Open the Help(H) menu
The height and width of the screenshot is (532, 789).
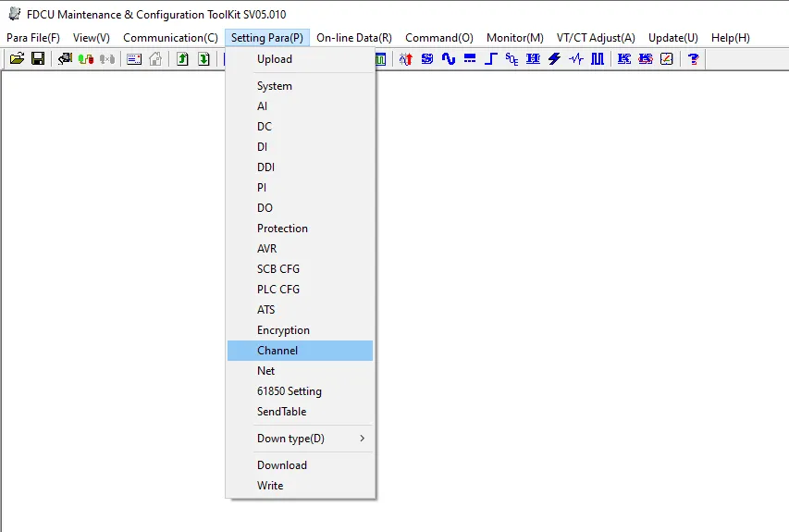pos(731,38)
